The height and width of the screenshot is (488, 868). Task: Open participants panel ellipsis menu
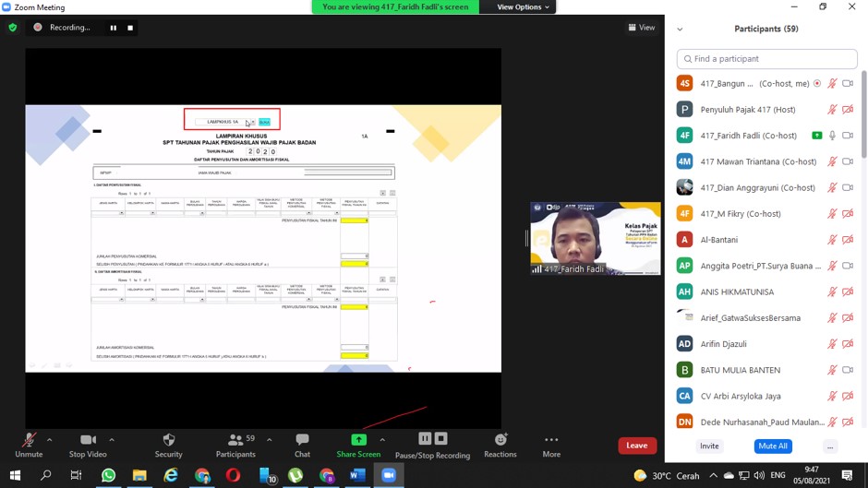coord(830,446)
